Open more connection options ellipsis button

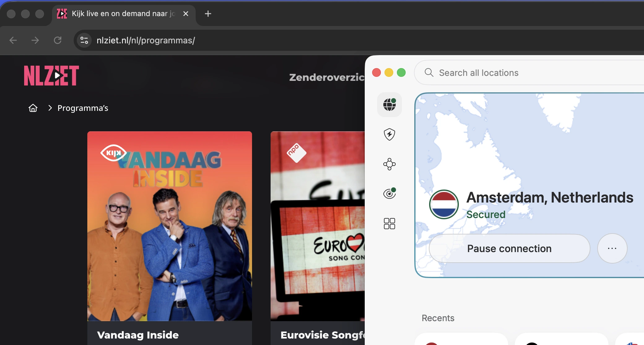coord(612,248)
